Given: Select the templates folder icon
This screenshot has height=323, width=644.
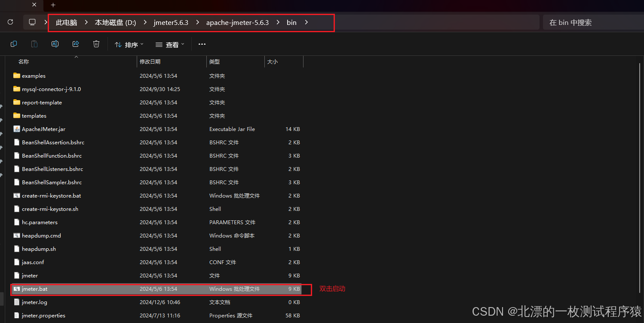Looking at the screenshot, I should [x=17, y=116].
